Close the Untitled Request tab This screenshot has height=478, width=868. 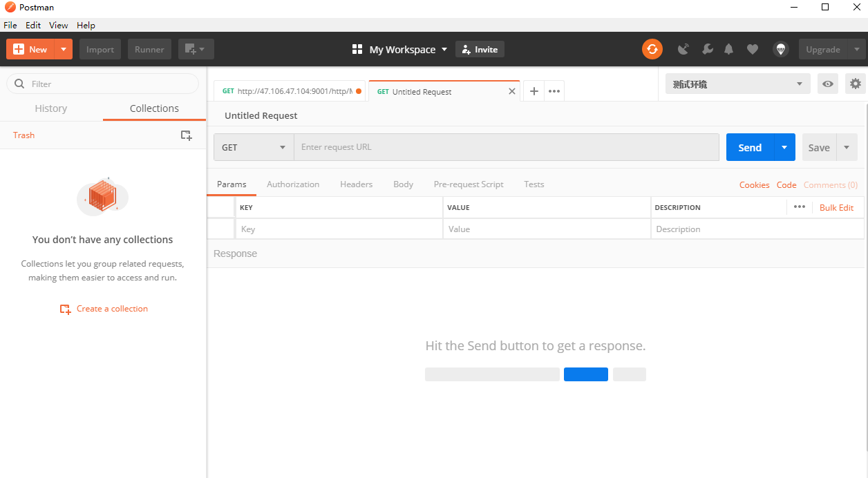512,91
